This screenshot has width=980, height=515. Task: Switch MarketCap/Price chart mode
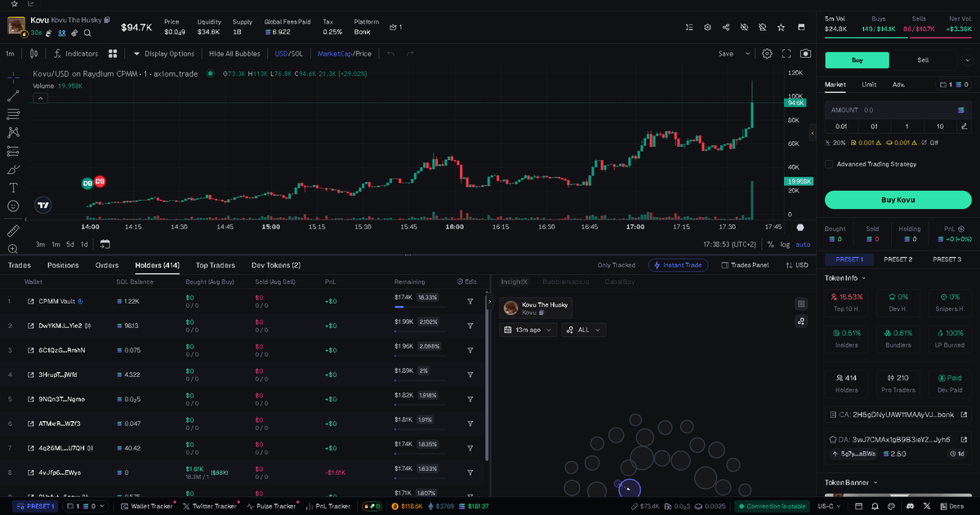[x=344, y=54]
